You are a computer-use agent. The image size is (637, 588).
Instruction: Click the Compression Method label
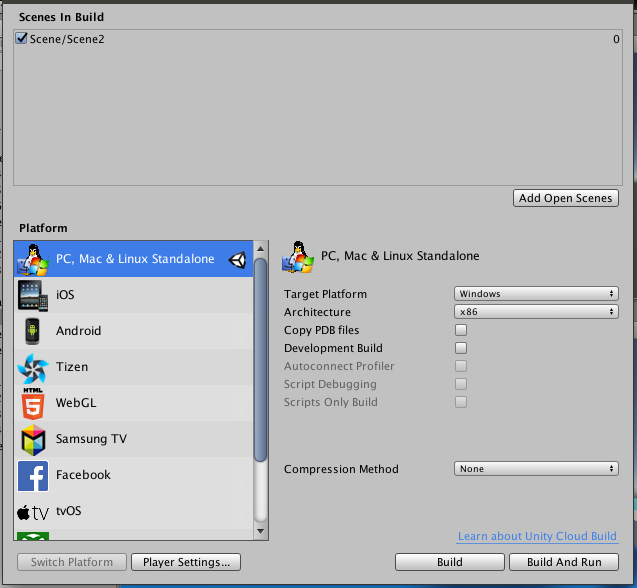tap(341, 469)
